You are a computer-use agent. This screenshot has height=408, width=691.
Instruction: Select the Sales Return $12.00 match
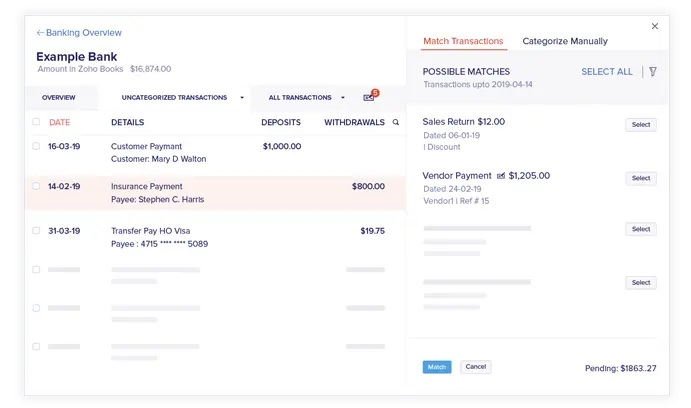point(641,125)
